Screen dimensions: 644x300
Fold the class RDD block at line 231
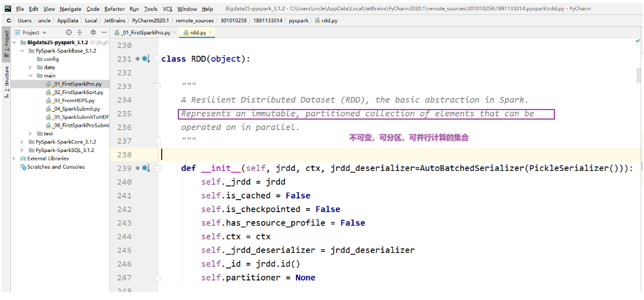157,59
